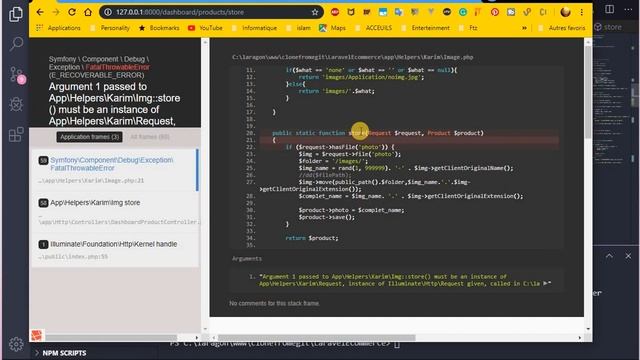Reload the error page
The width and height of the screenshot is (640, 360).
[x=72, y=12]
